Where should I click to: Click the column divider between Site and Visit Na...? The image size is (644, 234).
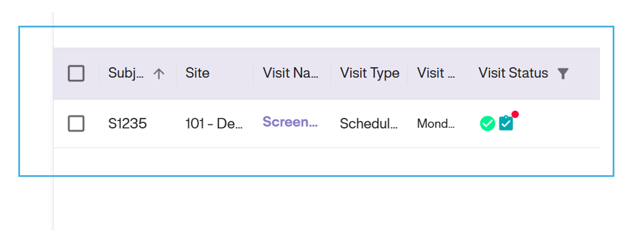(253, 73)
